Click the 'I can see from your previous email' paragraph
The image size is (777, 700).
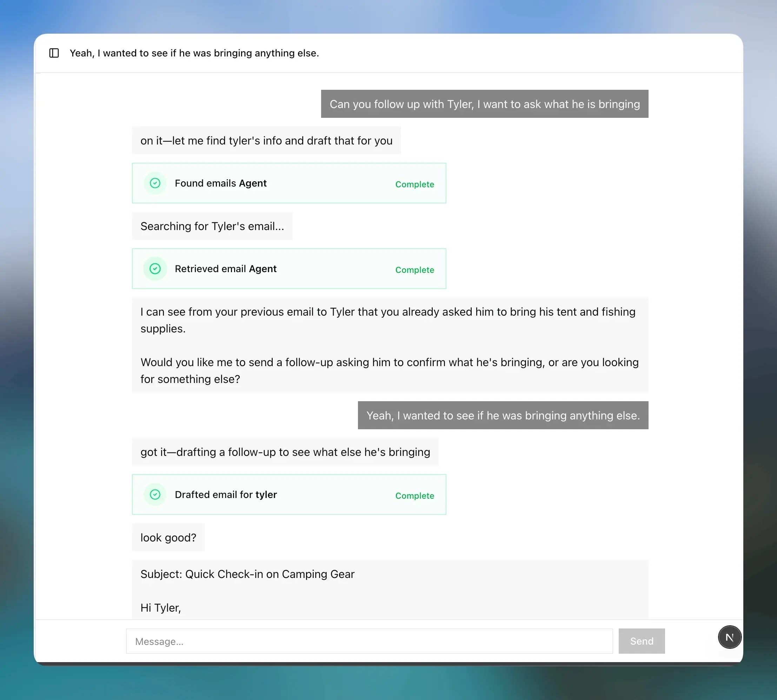pyautogui.click(x=388, y=320)
